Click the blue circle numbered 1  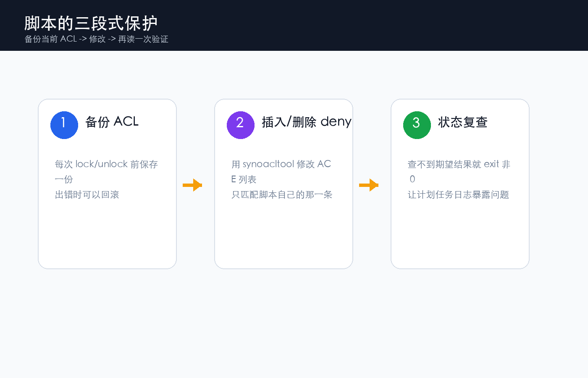pyautogui.click(x=64, y=125)
